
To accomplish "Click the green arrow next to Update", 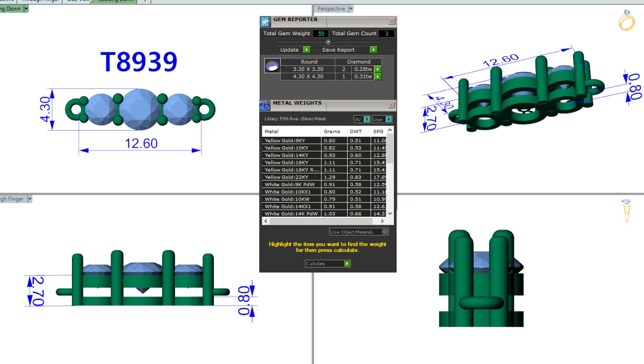I will pyautogui.click(x=307, y=50).
